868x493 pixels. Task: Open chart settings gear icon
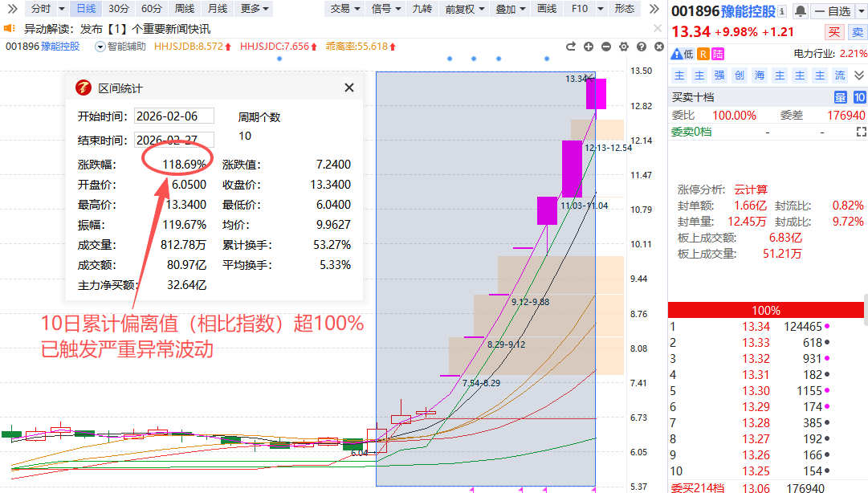[x=625, y=47]
